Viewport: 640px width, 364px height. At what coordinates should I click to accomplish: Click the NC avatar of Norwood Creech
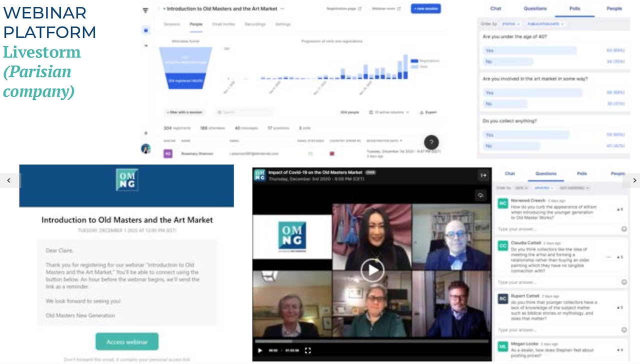tap(503, 203)
